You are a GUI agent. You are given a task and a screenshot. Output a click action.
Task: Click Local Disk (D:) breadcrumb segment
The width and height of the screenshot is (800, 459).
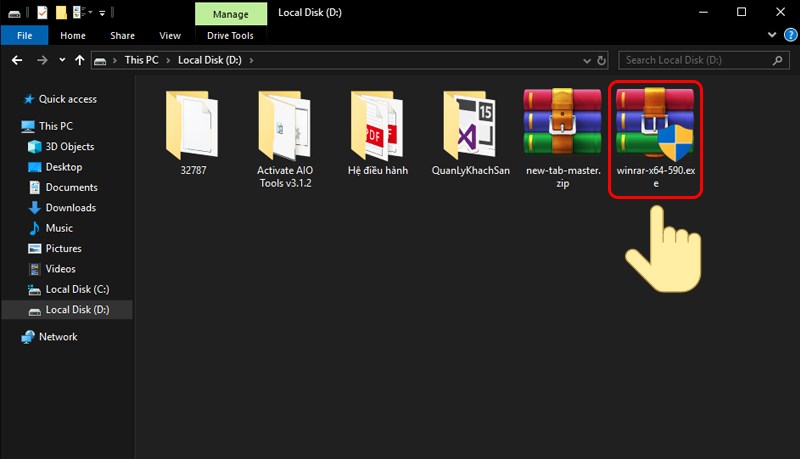pos(210,60)
